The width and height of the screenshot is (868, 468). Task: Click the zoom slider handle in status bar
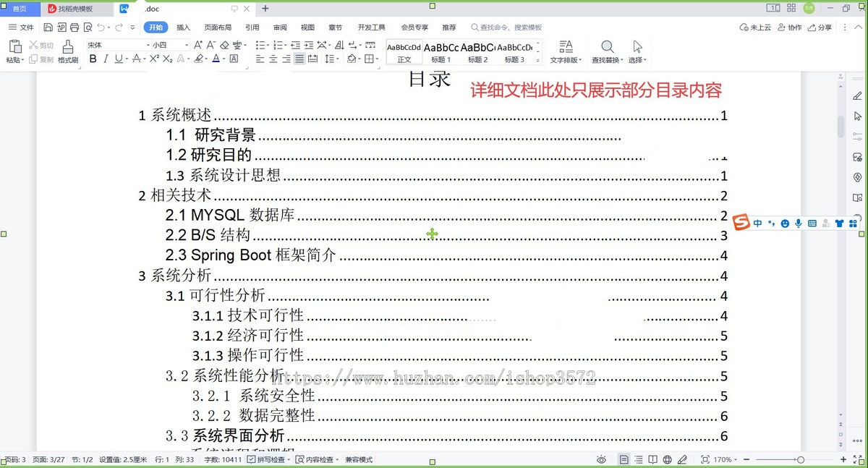[800, 460]
